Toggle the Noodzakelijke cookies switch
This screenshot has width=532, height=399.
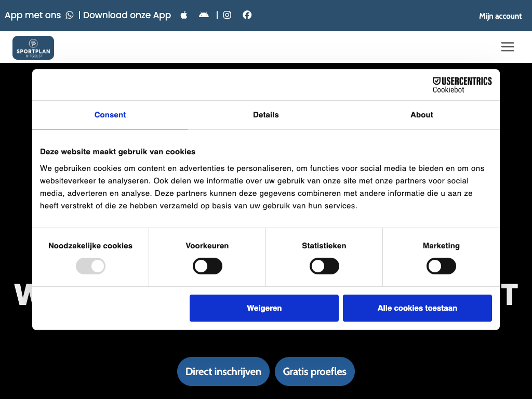pos(90,267)
